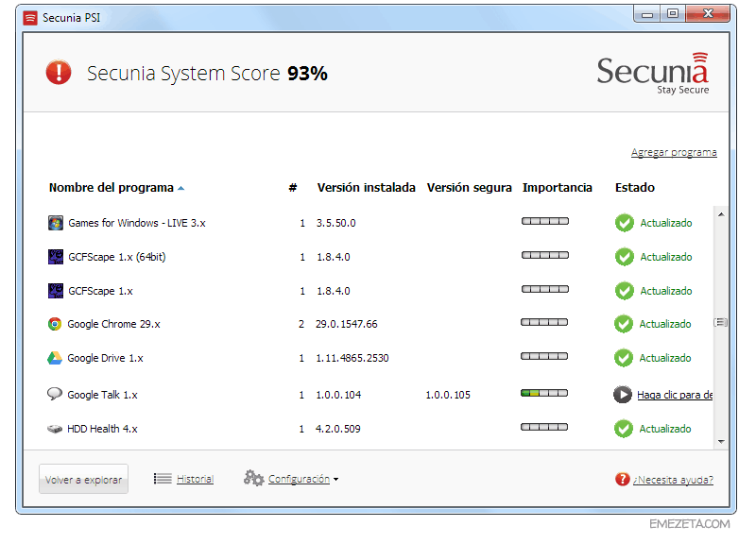Click the red alert icon beside System Score
The image size is (756, 543).
[59, 73]
